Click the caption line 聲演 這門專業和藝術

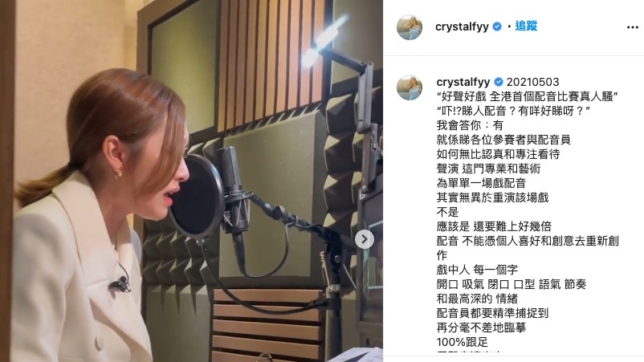(x=488, y=169)
